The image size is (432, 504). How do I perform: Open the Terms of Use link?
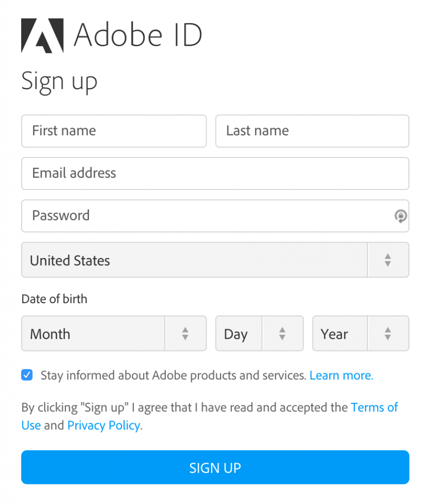(374, 408)
